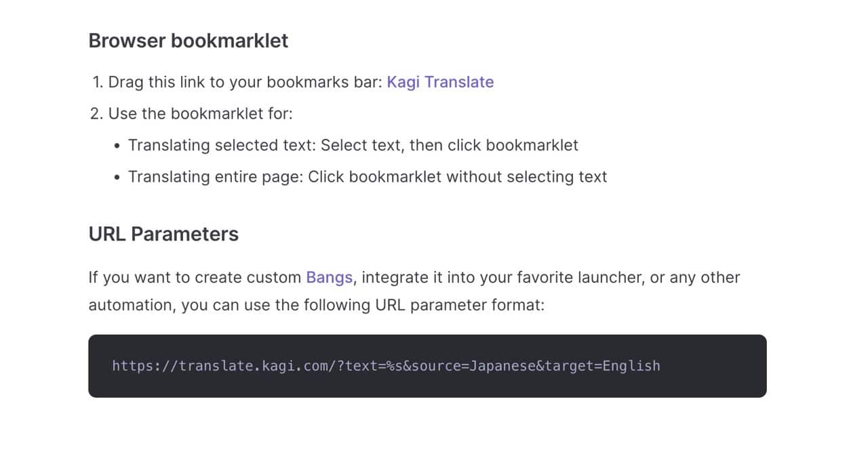868x454 pixels.
Task: Click "translate.kagi.com" in the code snippet
Action: coord(255,366)
